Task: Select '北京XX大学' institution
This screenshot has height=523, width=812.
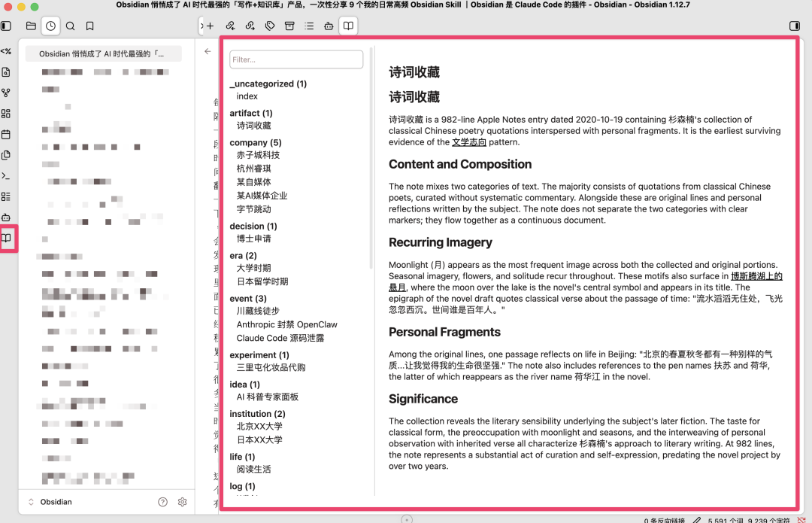Action: tap(259, 427)
